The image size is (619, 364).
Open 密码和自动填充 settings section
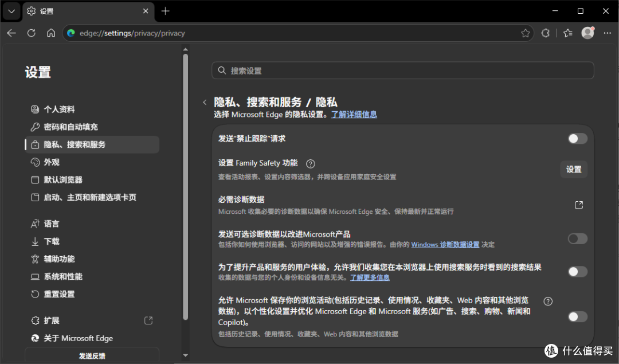pyautogui.click(x=92, y=127)
